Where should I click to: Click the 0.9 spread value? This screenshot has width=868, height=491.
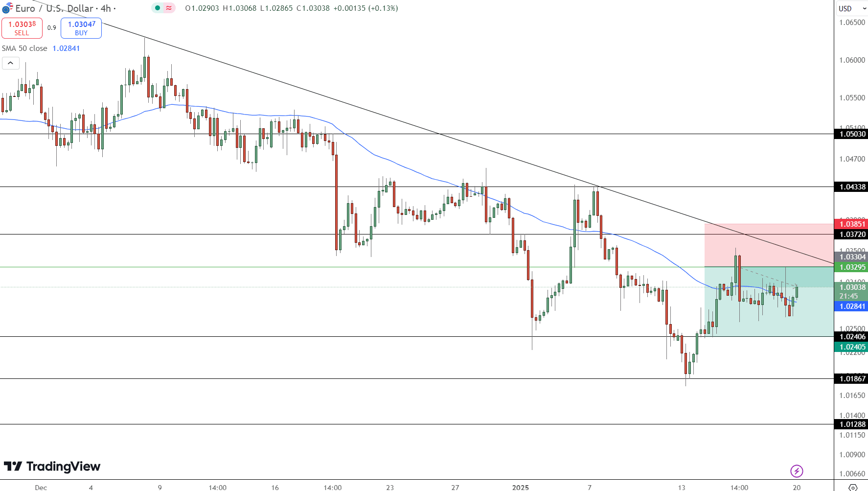52,28
